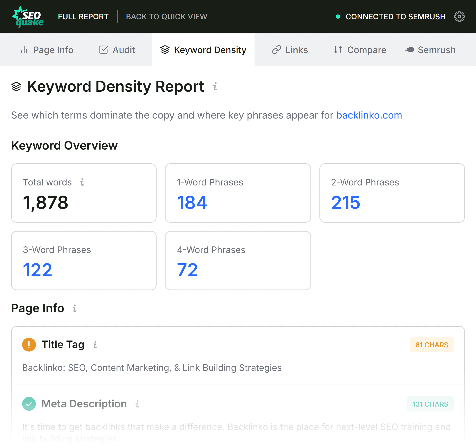476x448 pixels.
Task: Open the backlinko.com link
Action: coord(369,115)
